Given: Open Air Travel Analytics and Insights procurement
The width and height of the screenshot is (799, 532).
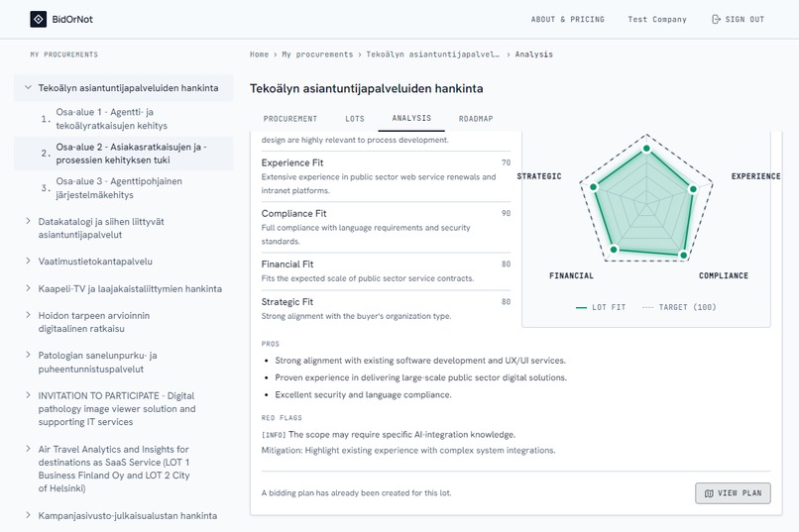Looking at the screenshot, I should [x=114, y=469].
